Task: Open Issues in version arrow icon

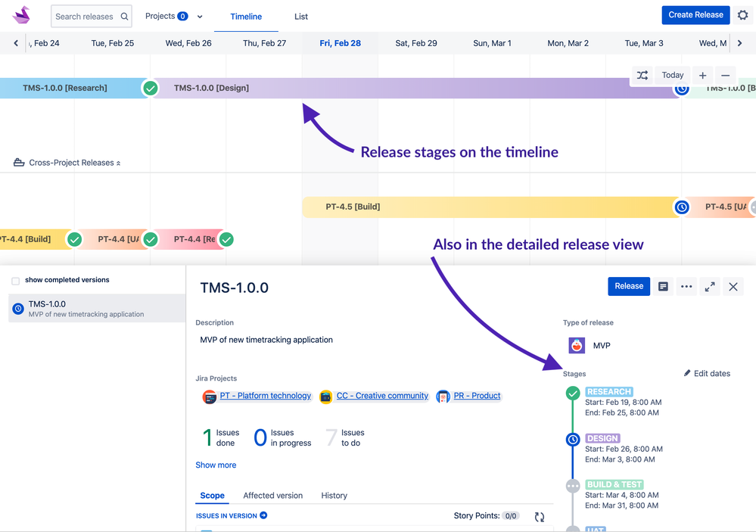Action: (x=263, y=515)
